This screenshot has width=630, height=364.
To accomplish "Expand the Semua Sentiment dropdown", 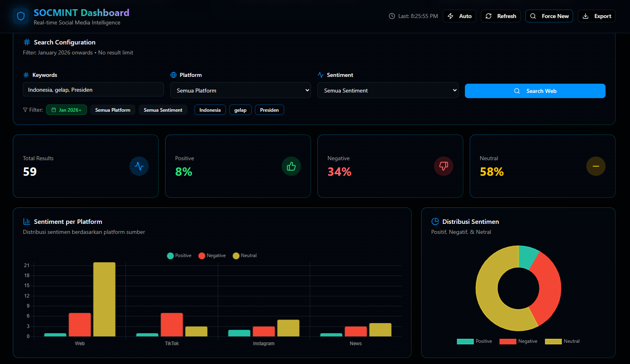I will 388,90.
